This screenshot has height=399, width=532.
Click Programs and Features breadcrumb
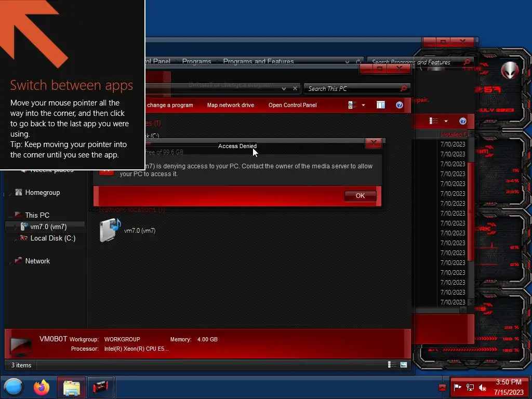point(258,61)
